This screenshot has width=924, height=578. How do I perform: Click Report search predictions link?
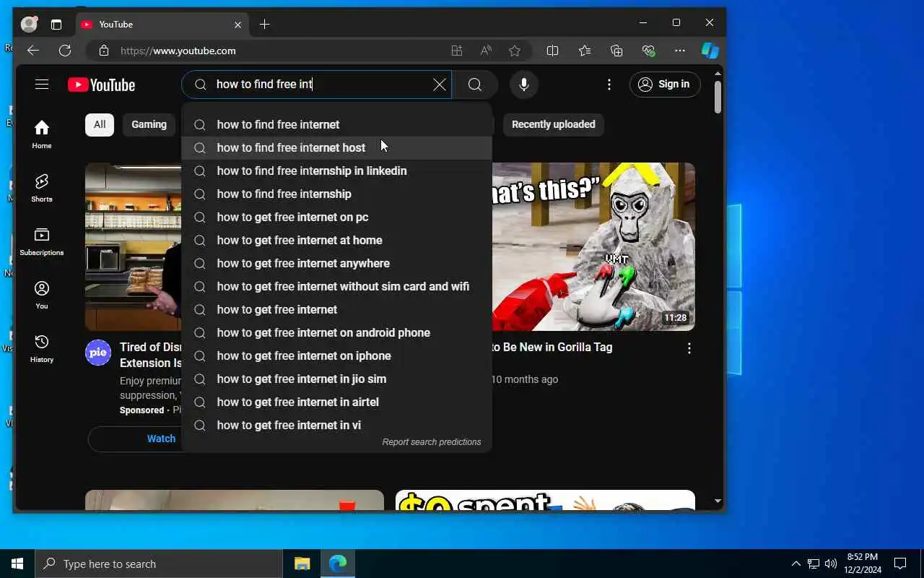point(432,442)
